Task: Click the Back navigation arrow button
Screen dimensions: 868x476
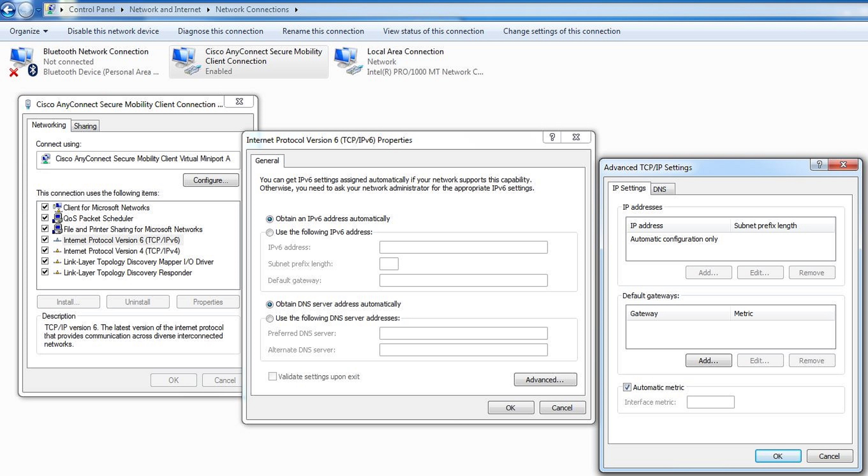Action: pyautogui.click(x=8, y=10)
